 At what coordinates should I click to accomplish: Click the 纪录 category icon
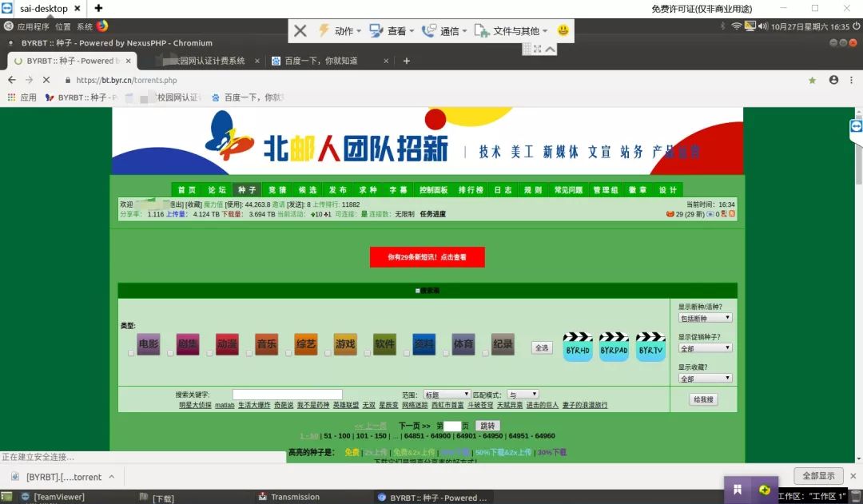tap(503, 344)
